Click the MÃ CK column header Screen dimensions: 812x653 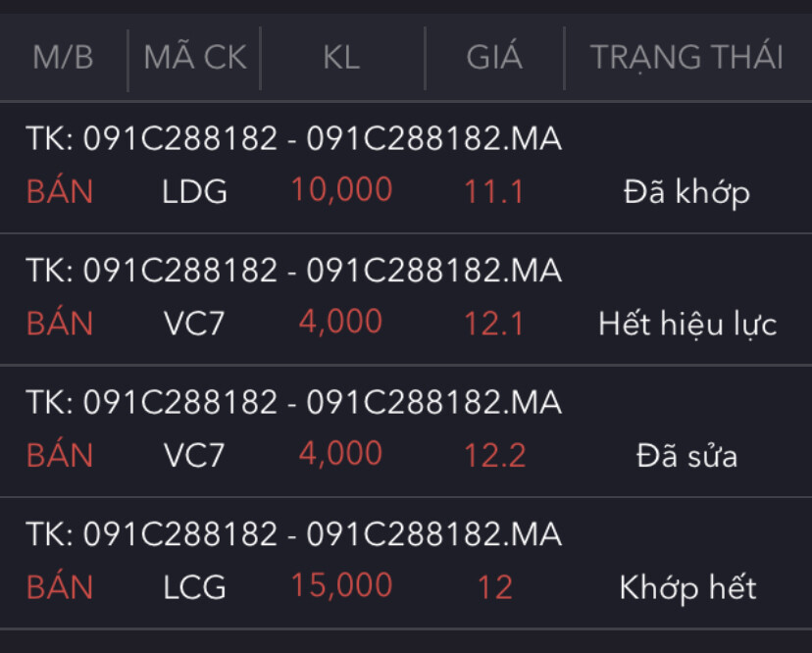(x=195, y=58)
